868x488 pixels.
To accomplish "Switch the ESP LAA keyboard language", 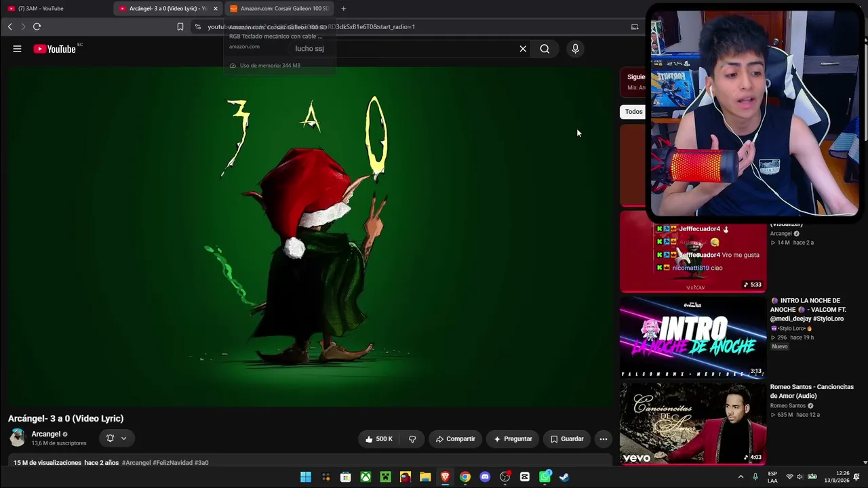I will pyautogui.click(x=772, y=477).
